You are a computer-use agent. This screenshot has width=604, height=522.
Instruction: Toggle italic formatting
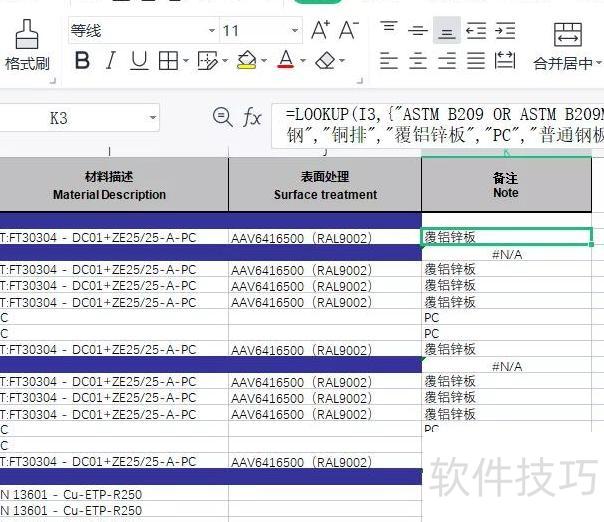(111, 60)
